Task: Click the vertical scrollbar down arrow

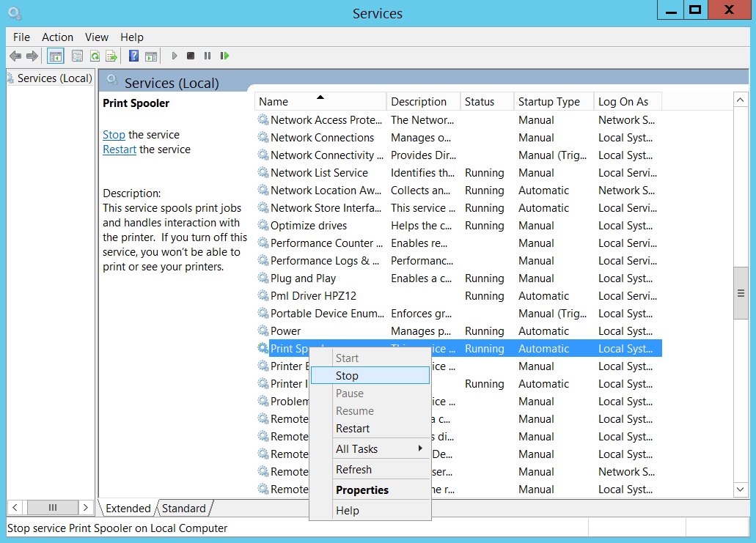Action: (x=741, y=488)
